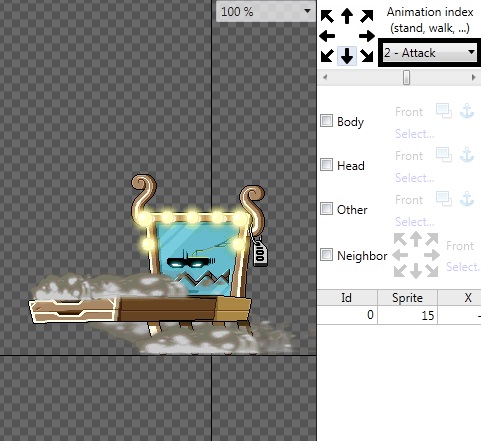
Task: Select the down-left direction arrow
Action: coord(327,55)
